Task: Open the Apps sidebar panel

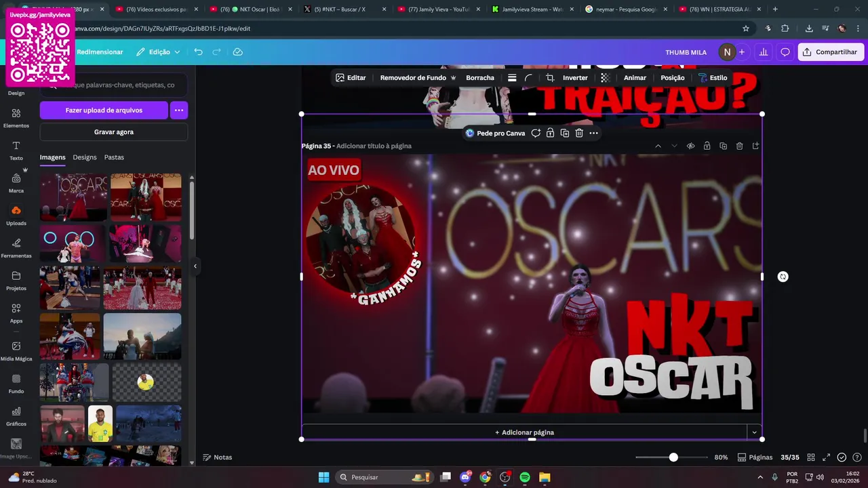Action: pos(16,313)
